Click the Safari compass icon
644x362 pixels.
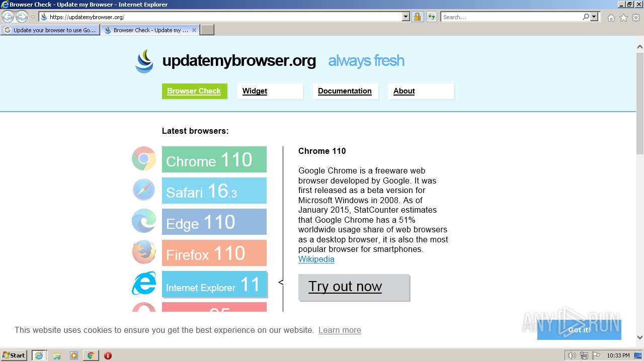(x=144, y=190)
